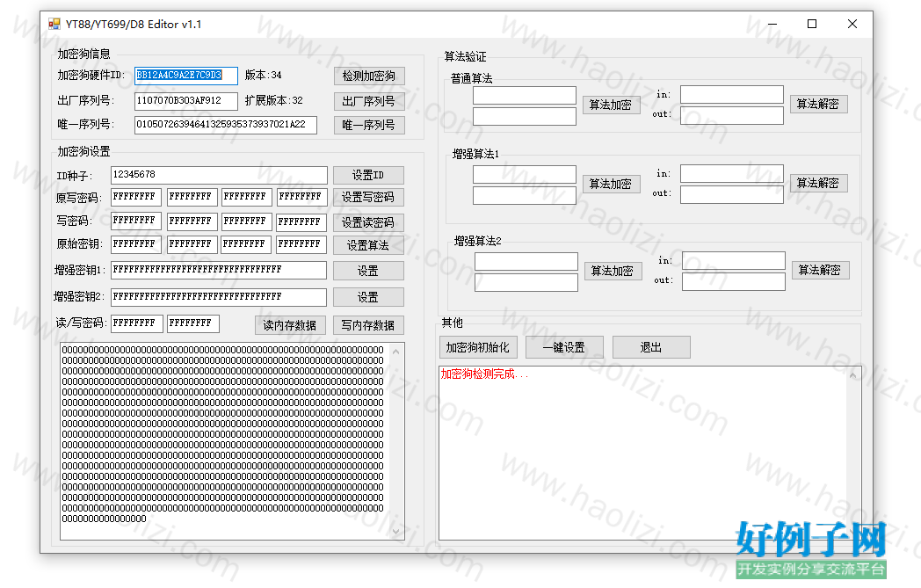Minimize the Editor window
The image size is (921, 588).
click(x=772, y=24)
